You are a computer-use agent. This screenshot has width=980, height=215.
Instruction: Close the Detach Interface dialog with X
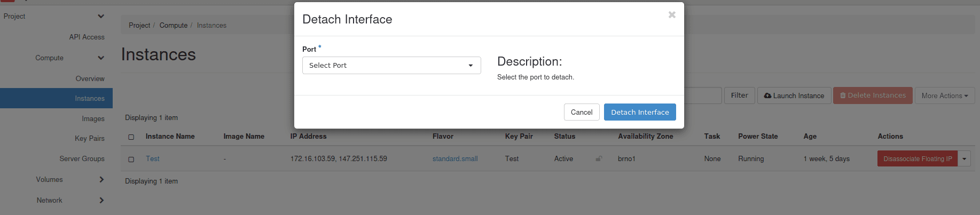(x=672, y=15)
